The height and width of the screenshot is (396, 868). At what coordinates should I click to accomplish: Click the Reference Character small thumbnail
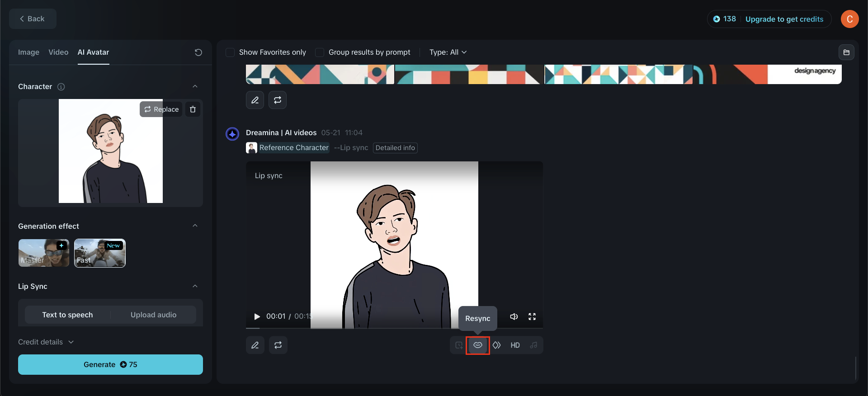tap(251, 148)
